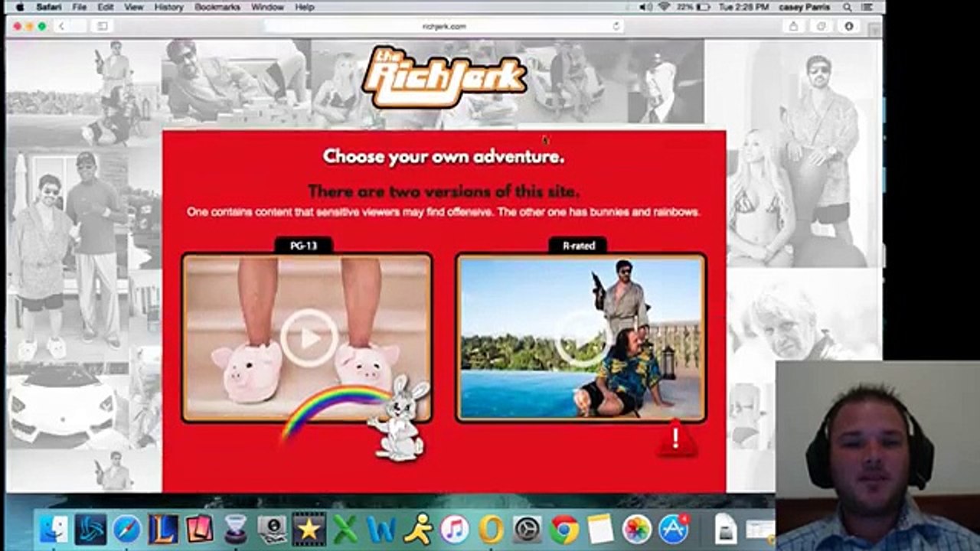
Task: Launch Microsoft Excel from the dock
Action: 345,529
